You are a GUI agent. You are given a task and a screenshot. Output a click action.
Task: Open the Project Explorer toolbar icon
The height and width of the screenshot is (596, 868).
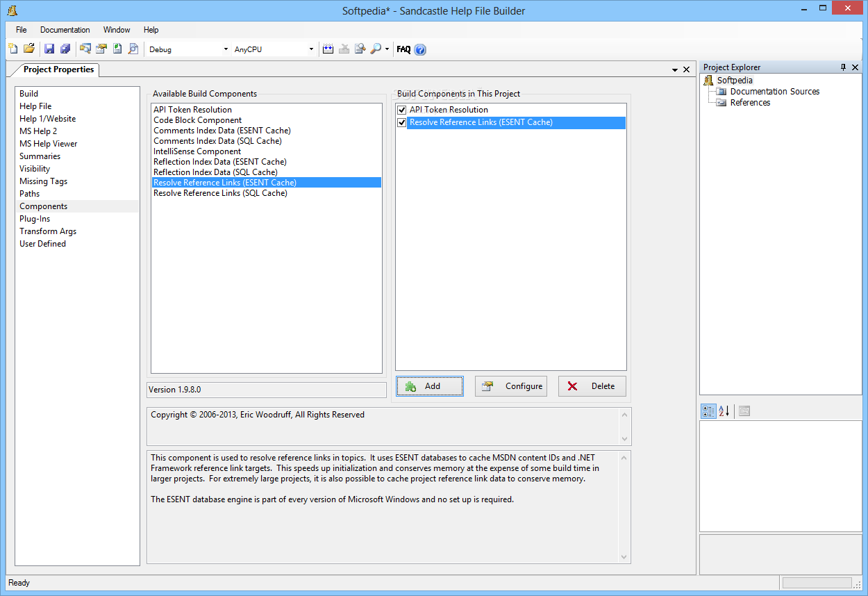85,49
